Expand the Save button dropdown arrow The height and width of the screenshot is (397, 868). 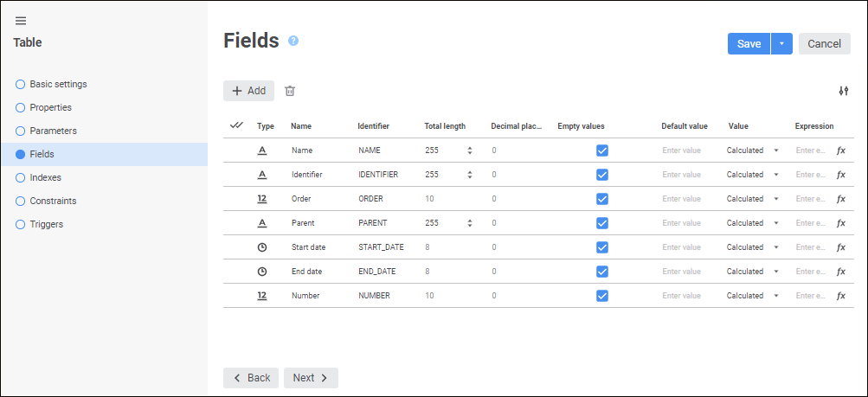point(781,44)
